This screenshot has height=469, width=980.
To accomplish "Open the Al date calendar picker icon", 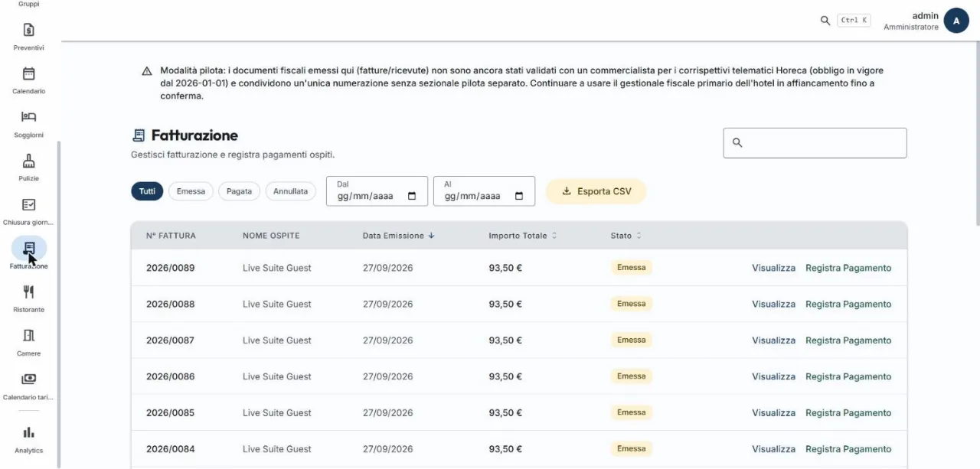I will tap(519, 196).
